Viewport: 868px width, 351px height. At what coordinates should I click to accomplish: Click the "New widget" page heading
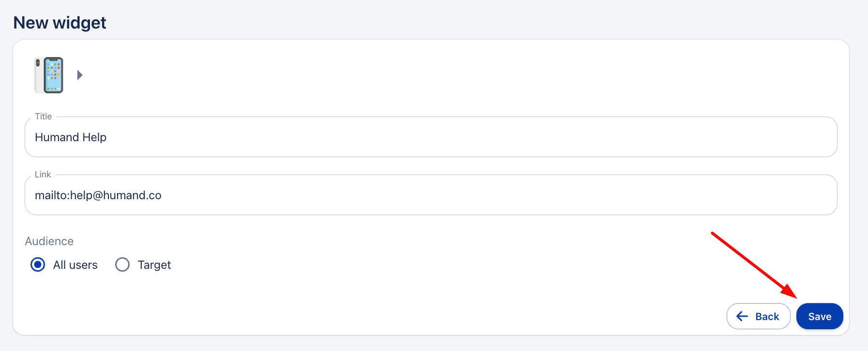[60, 23]
